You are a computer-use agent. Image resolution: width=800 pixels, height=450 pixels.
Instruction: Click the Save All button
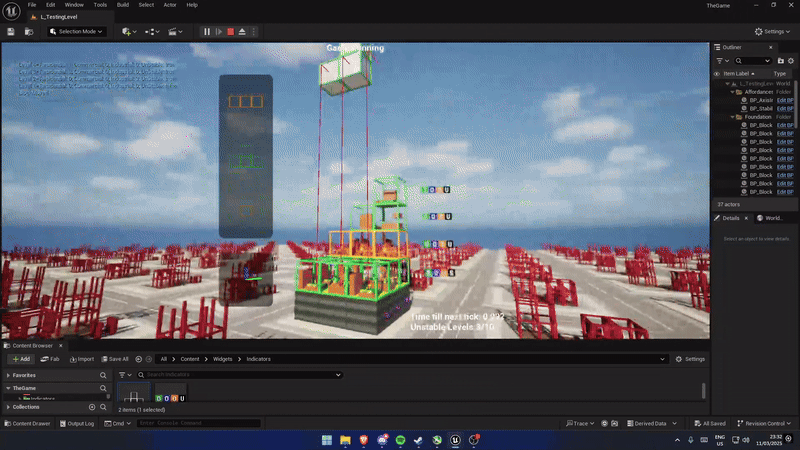pyautogui.click(x=113, y=359)
